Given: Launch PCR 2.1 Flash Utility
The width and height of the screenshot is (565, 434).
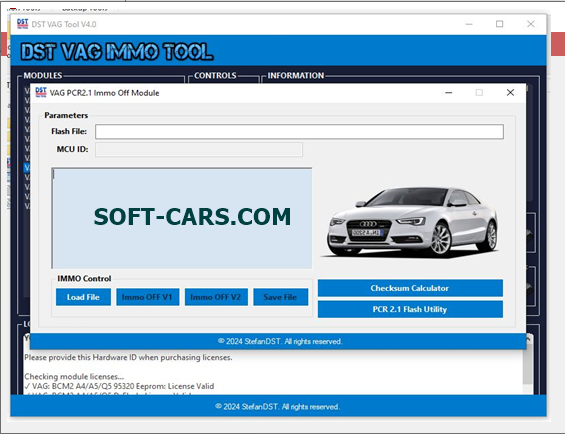Looking at the screenshot, I should click(x=410, y=309).
